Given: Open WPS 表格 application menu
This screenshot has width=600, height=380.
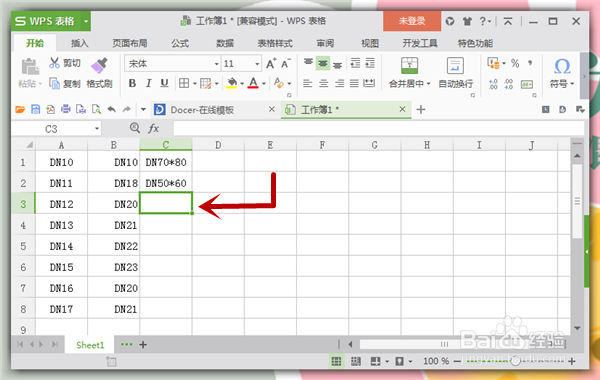Looking at the screenshot, I should 51,21.
